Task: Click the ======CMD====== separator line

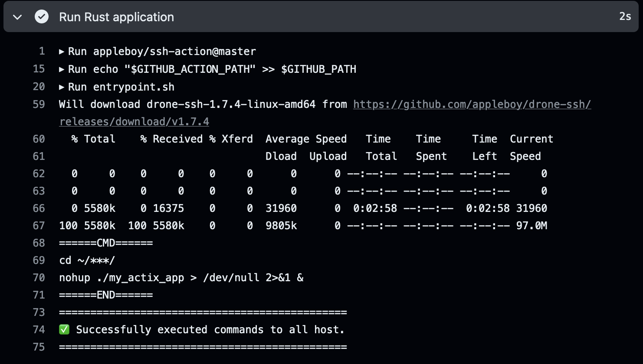Action: click(x=106, y=243)
